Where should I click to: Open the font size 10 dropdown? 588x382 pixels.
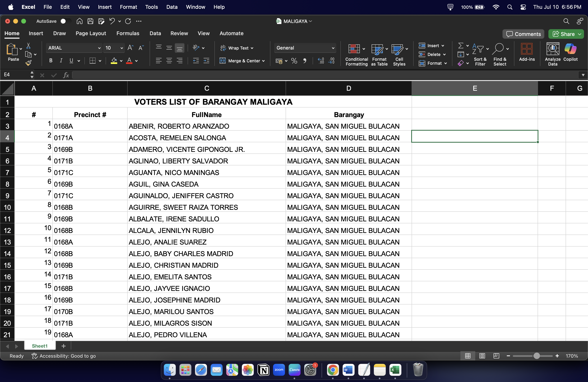tap(122, 48)
